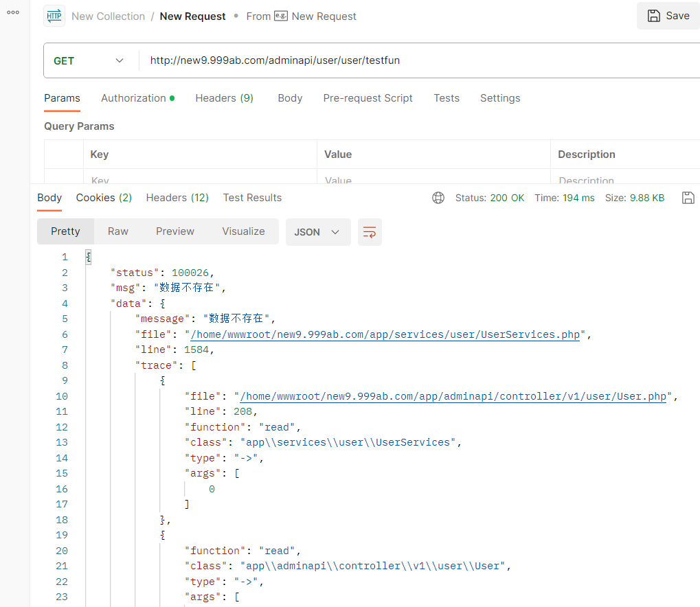Select the Preview view mode
This screenshot has width=700, height=607.
pyautogui.click(x=175, y=231)
